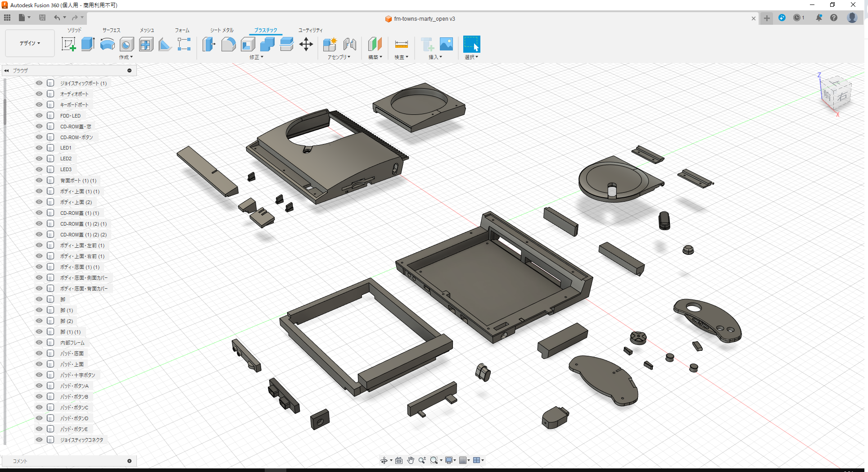
Task: Click the Undo button
Action: 57,18
